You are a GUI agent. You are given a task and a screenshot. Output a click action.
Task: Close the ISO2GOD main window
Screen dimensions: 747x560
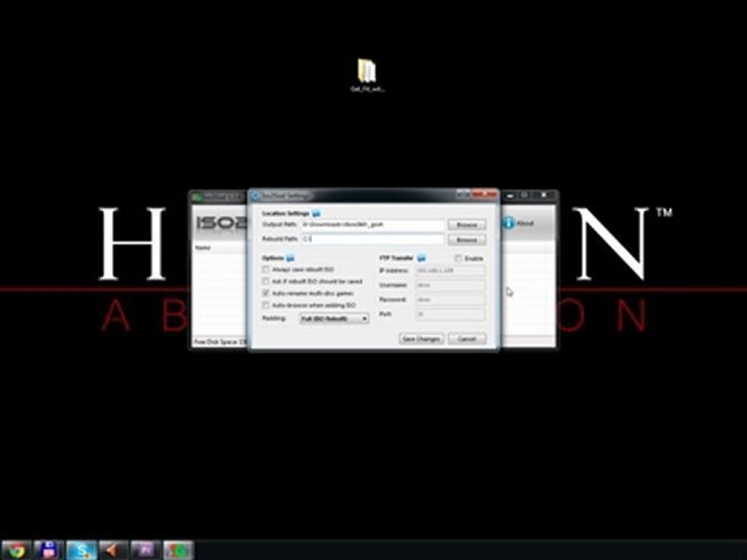[x=544, y=195]
